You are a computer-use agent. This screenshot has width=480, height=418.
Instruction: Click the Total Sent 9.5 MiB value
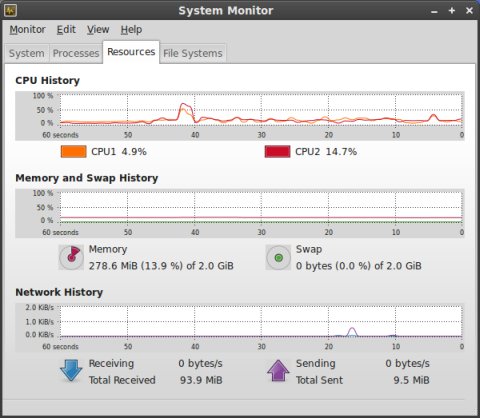411,380
